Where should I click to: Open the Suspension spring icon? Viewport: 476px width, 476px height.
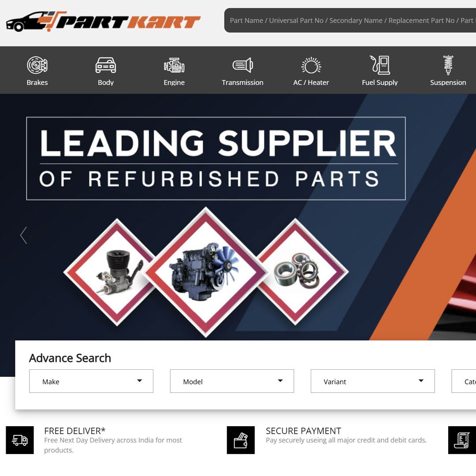click(448, 65)
